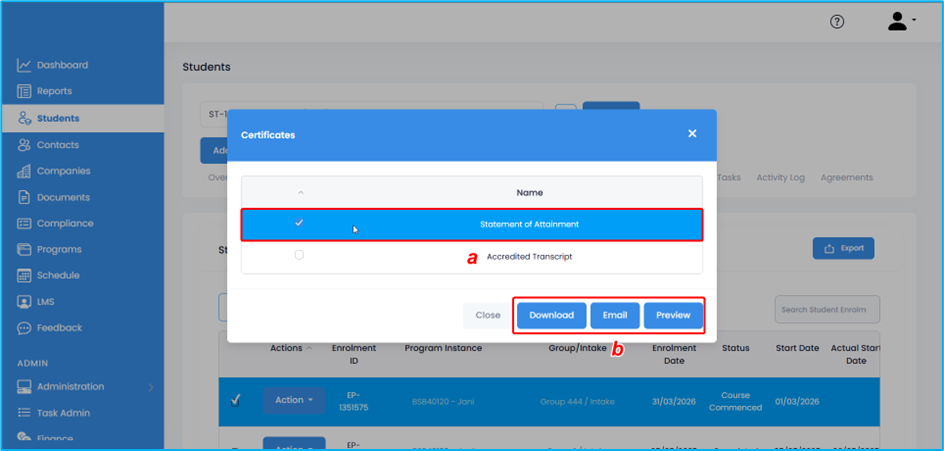This screenshot has height=451, width=944.
Task: Click the Dashboard chart icon in sidebar
Action: (x=24, y=66)
